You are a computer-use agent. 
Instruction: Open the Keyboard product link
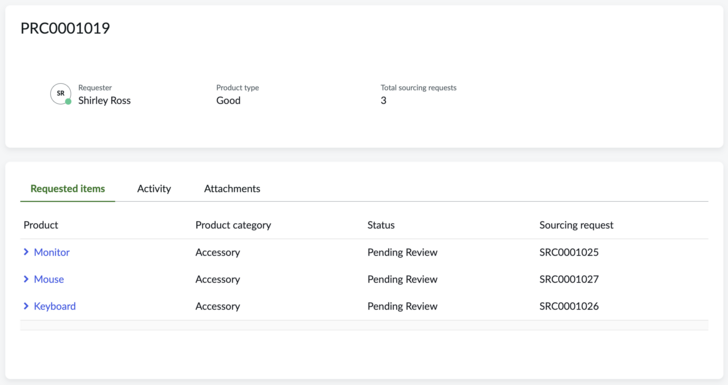click(x=55, y=306)
